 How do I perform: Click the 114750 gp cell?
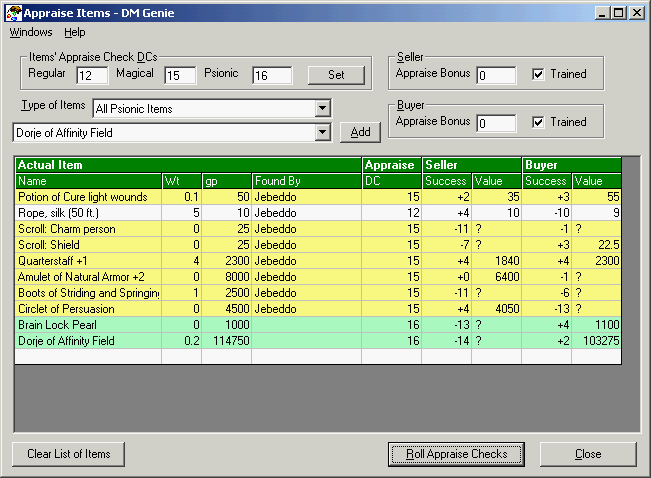[x=227, y=341]
